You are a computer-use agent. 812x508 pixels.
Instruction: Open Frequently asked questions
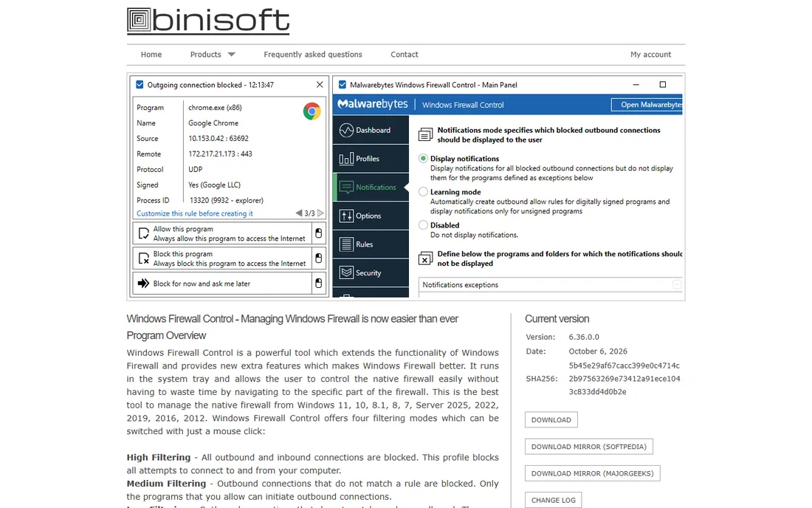click(313, 55)
